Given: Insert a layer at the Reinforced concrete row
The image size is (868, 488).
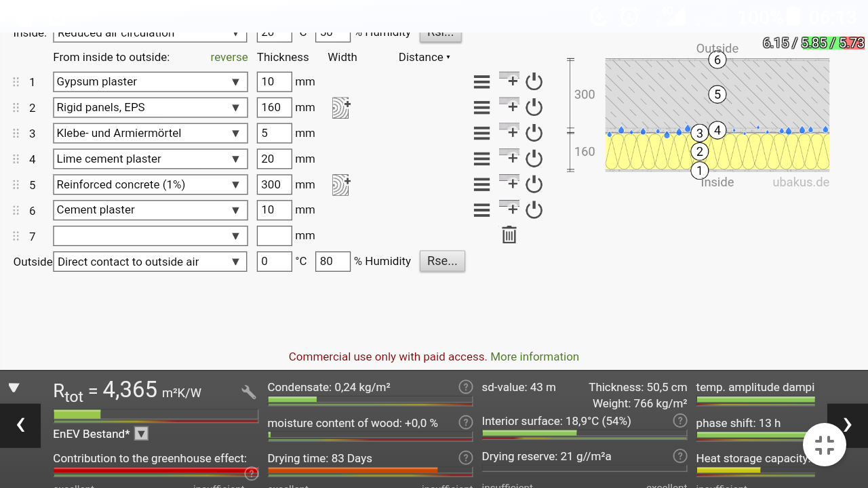Looking at the screenshot, I should tap(509, 183).
